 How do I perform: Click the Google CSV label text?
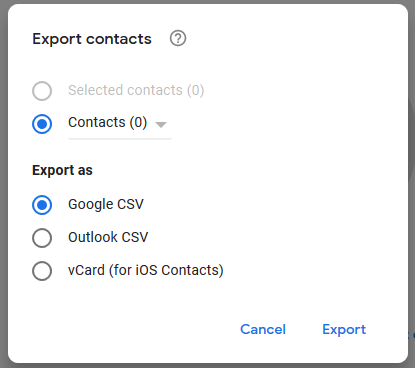coord(106,204)
